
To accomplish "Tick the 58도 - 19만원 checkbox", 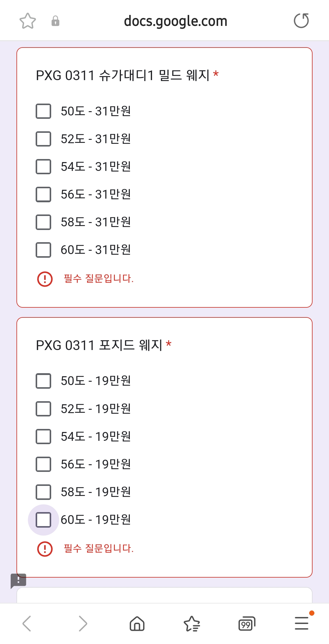I will coord(44,492).
